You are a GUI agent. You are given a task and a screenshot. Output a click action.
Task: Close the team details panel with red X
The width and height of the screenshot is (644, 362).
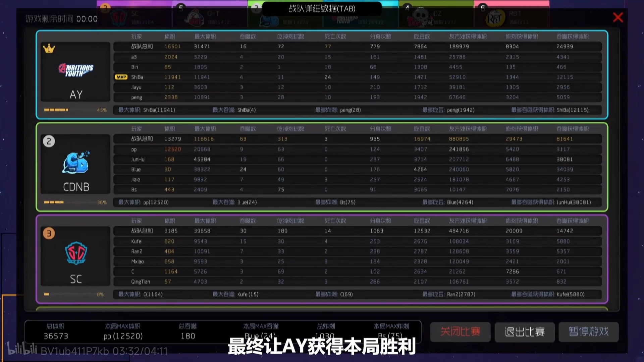618,17
